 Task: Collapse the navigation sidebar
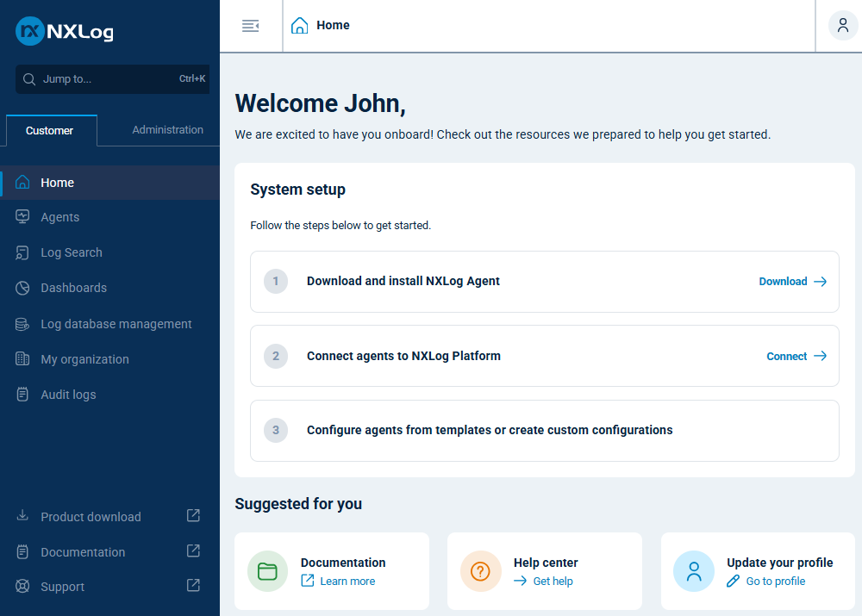coord(250,25)
